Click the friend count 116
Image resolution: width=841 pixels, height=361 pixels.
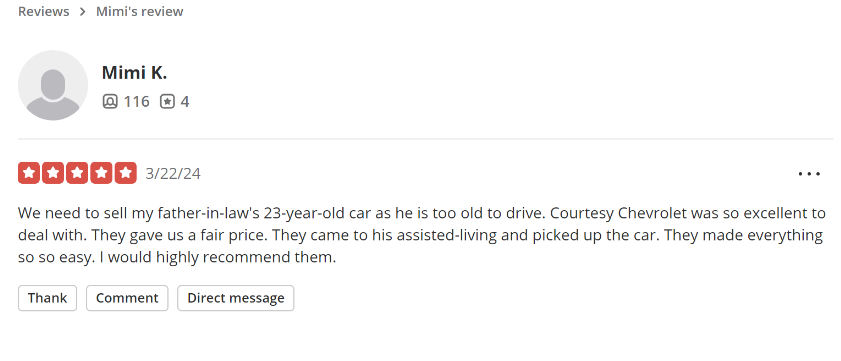pyautogui.click(x=137, y=101)
